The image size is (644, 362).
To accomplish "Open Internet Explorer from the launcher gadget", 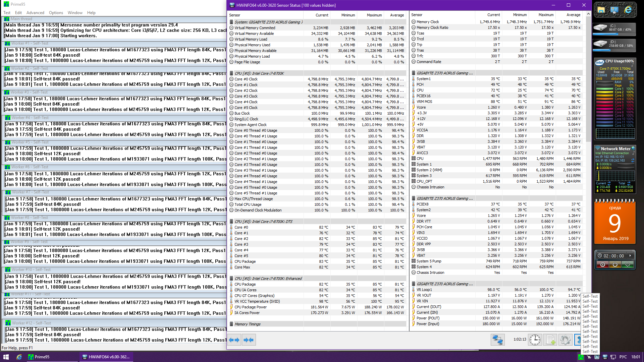I will click(x=628, y=10).
